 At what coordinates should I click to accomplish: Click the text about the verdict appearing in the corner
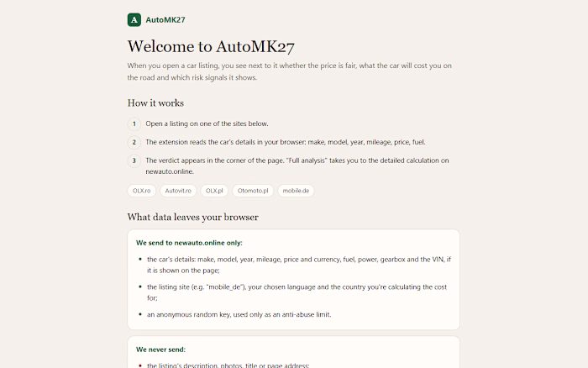[297, 166]
